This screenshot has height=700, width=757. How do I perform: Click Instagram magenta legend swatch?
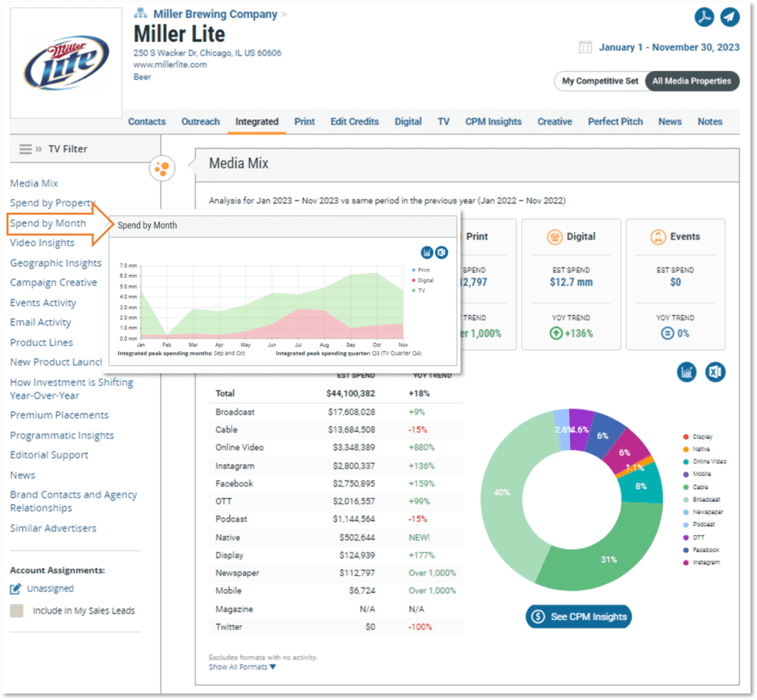(x=685, y=563)
